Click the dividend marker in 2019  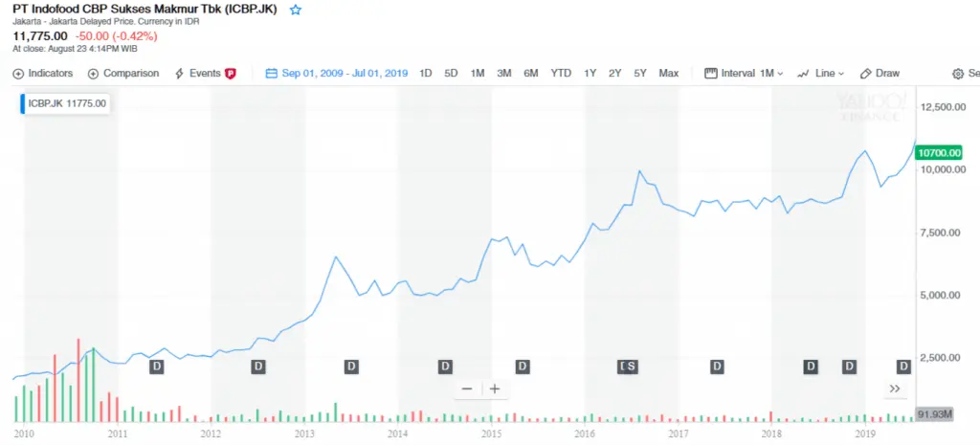click(x=903, y=367)
